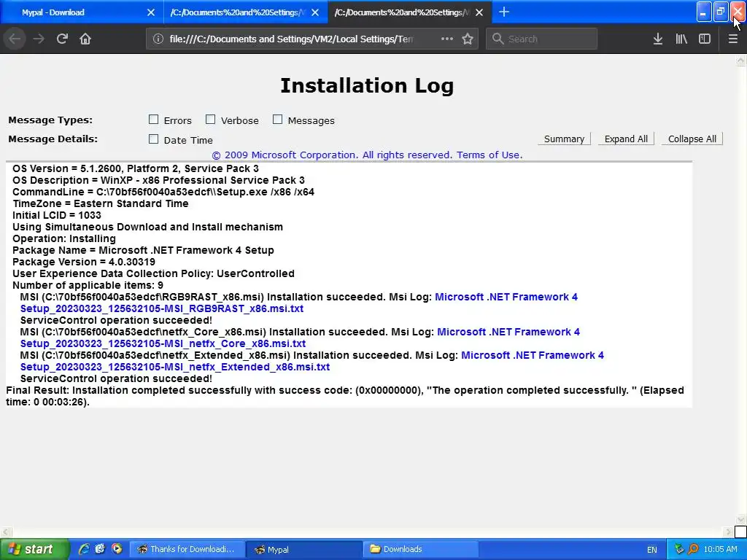Enable the Messages checkbox

tap(277, 120)
